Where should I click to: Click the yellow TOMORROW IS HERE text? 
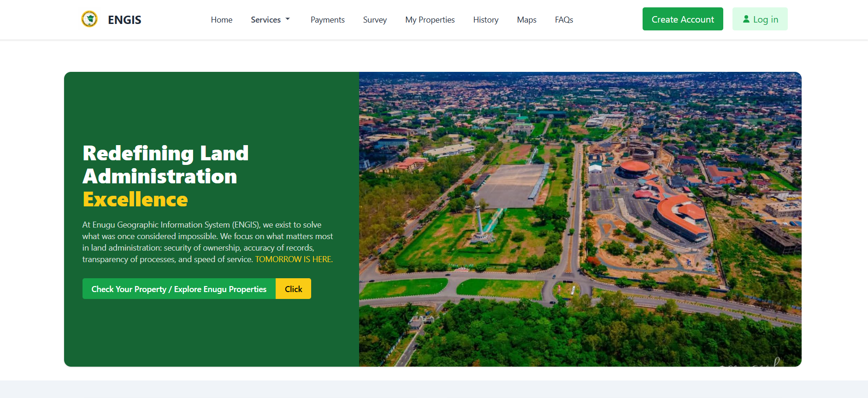pyautogui.click(x=294, y=259)
